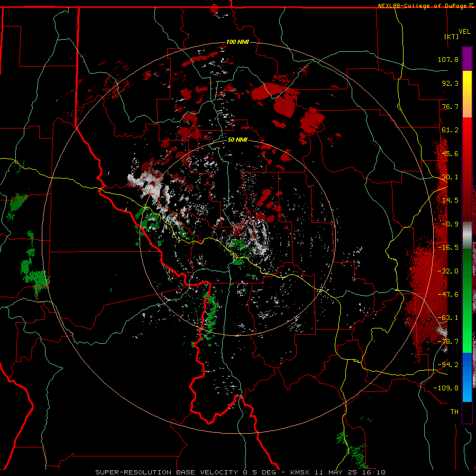Click the 92.3 scale value
The height and width of the screenshot is (476, 476).
click(x=450, y=83)
